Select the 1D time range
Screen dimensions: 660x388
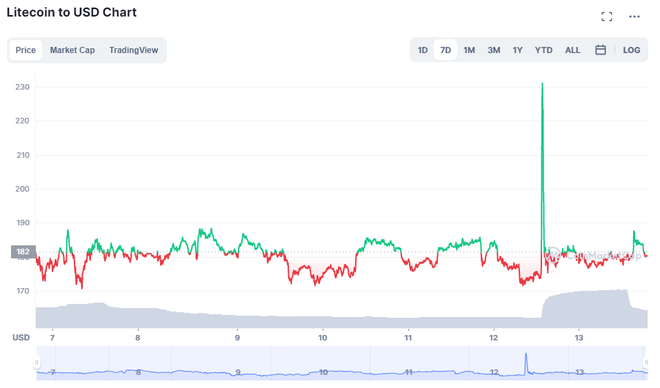[x=423, y=50]
